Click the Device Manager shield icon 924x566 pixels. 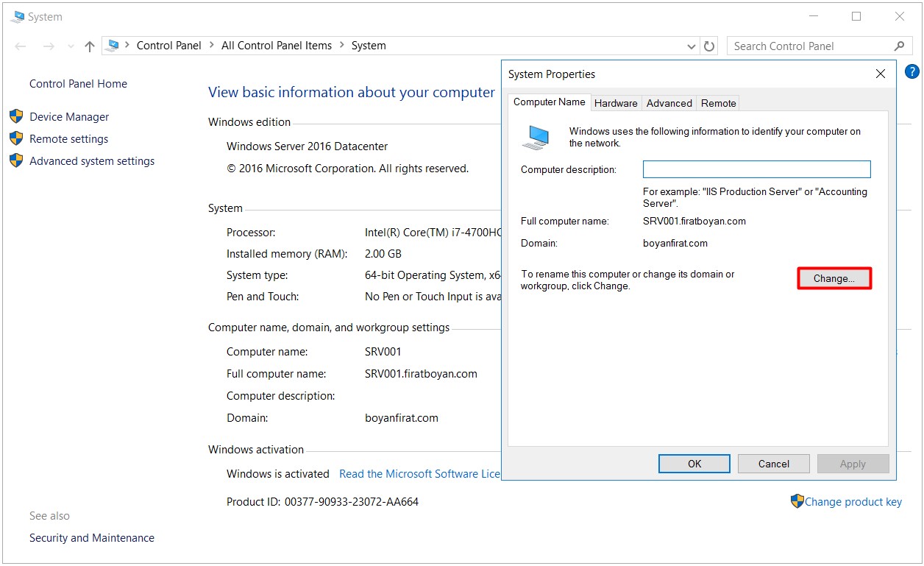point(16,116)
